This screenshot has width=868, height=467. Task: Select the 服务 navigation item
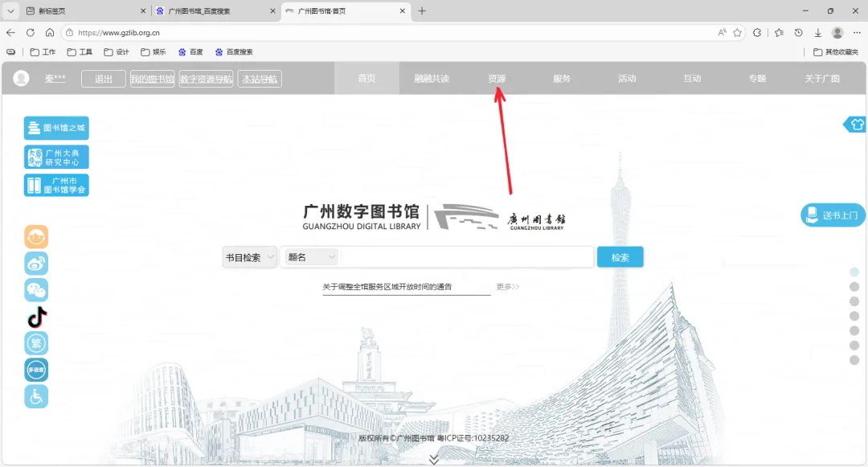(562, 78)
